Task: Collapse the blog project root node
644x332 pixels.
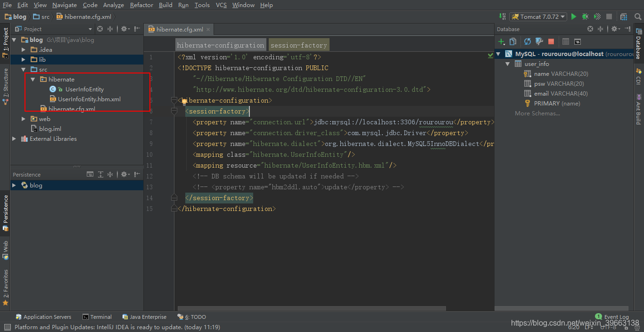Action: (x=14, y=40)
